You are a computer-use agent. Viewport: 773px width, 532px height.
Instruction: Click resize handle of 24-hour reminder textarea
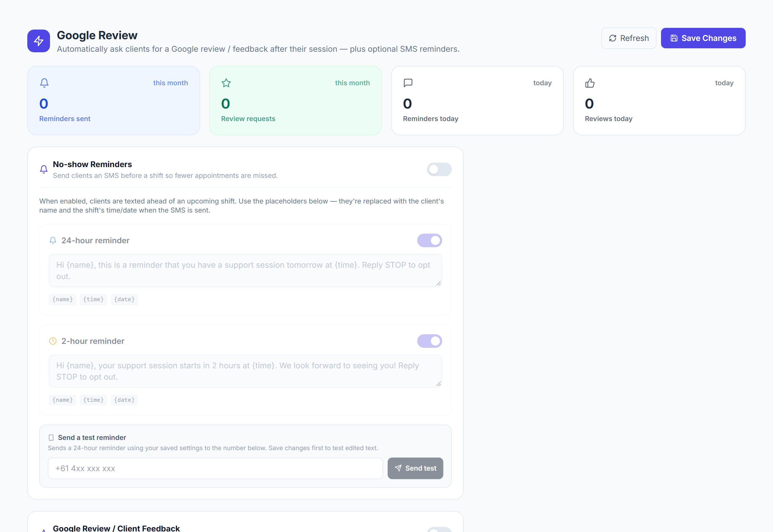pos(438,283)
